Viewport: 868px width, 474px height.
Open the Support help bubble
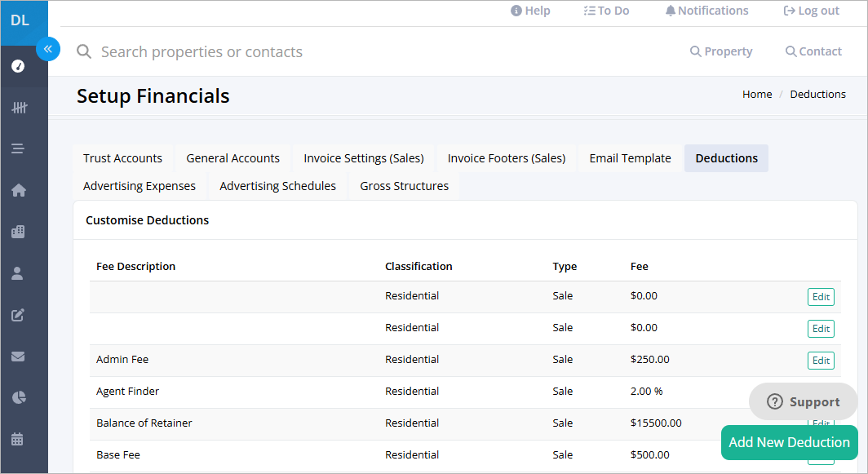[x=804, y=401]
